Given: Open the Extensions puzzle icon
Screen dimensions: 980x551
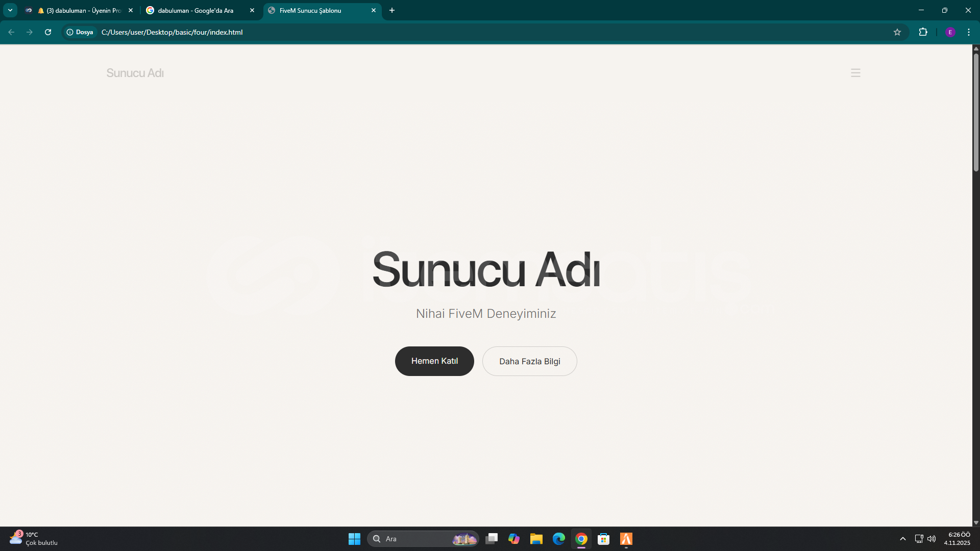Looking at the screenshot, I should (923, 32).
